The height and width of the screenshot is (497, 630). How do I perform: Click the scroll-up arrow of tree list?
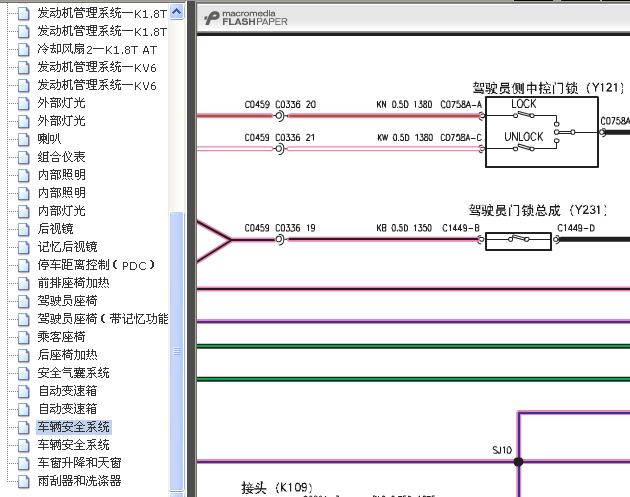tap(176, 12)
